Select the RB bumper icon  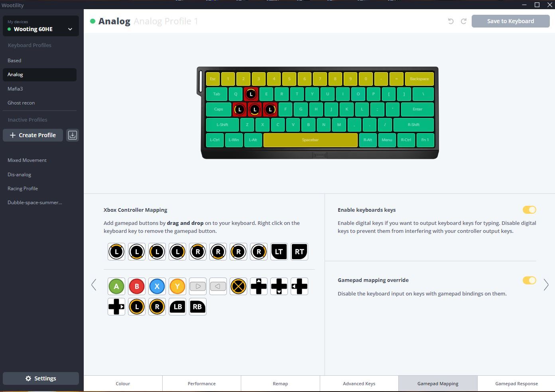tap(198, 307)
